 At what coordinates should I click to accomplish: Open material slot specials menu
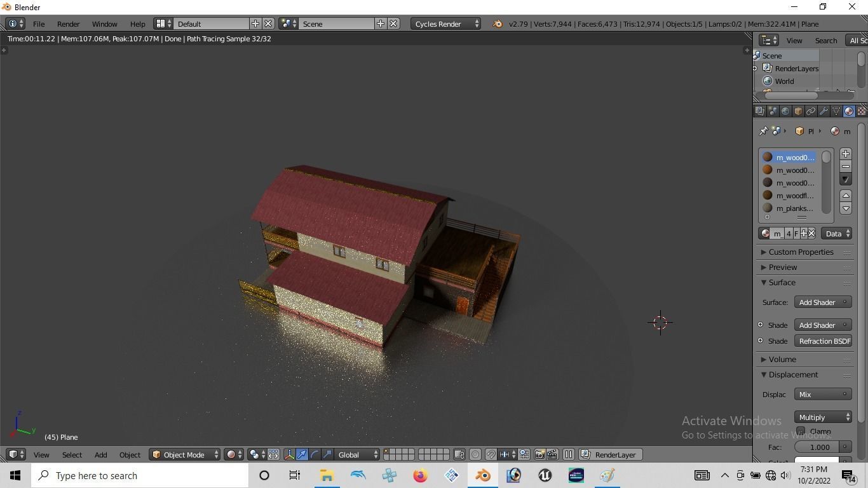click(846, 179)
